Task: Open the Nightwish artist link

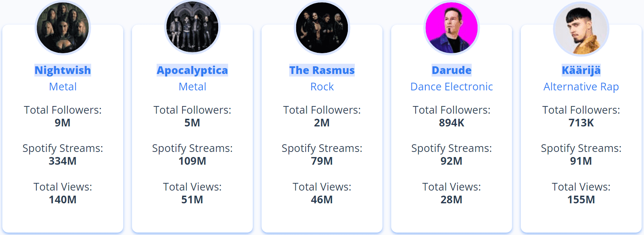Action: point(63,70)
